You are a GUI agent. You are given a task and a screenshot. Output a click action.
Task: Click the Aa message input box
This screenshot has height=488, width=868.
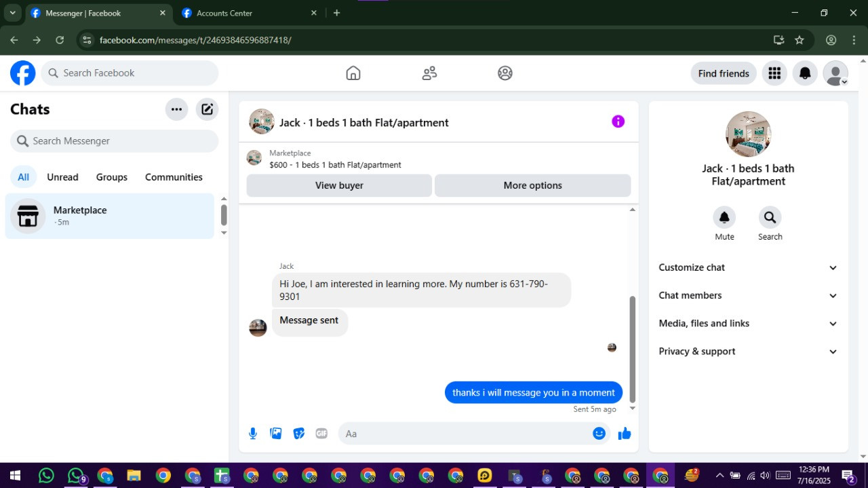465,433
